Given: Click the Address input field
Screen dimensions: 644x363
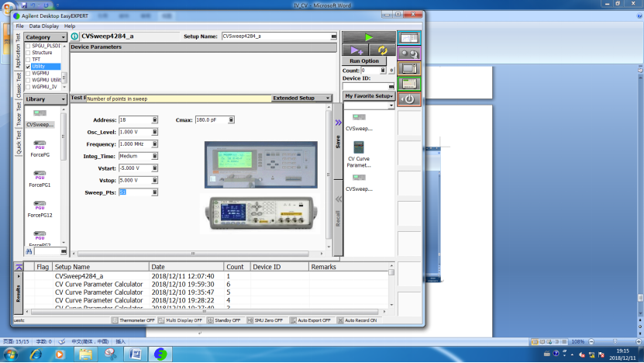Looking at the screenshot, I should (135, 119).
